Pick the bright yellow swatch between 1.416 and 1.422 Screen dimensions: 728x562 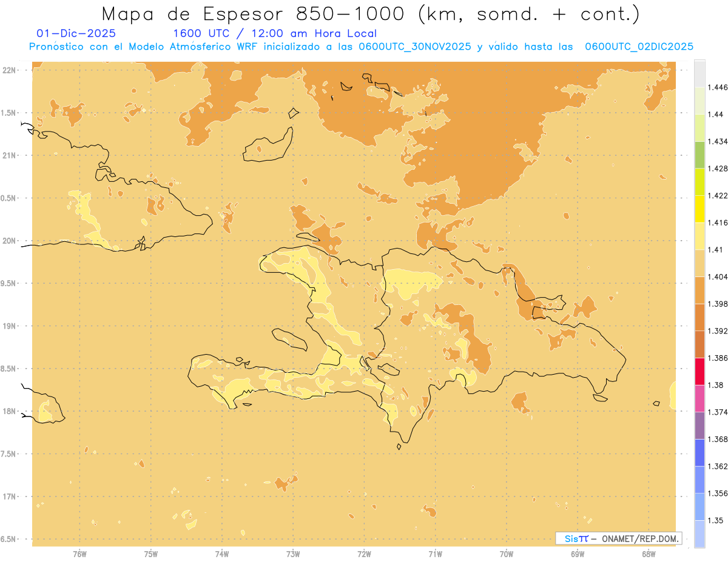(x=699, y=209)
